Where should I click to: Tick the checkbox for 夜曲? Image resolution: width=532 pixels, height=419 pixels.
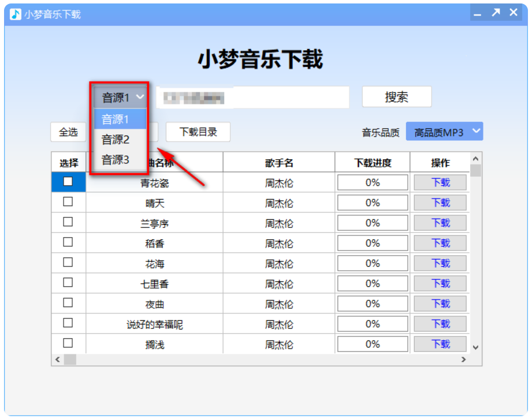68,303
